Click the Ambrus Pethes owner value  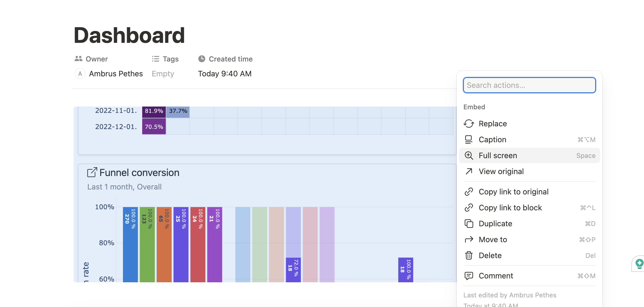(116, 74)
